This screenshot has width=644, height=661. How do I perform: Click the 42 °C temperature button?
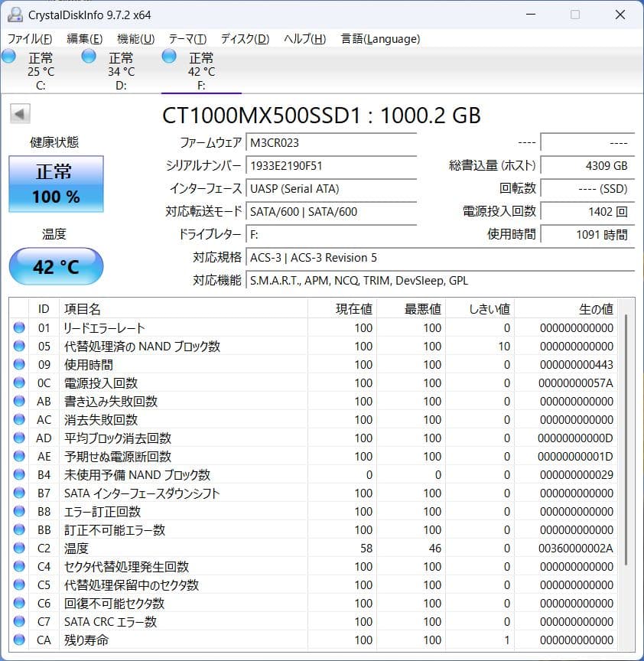coord(56,266)
